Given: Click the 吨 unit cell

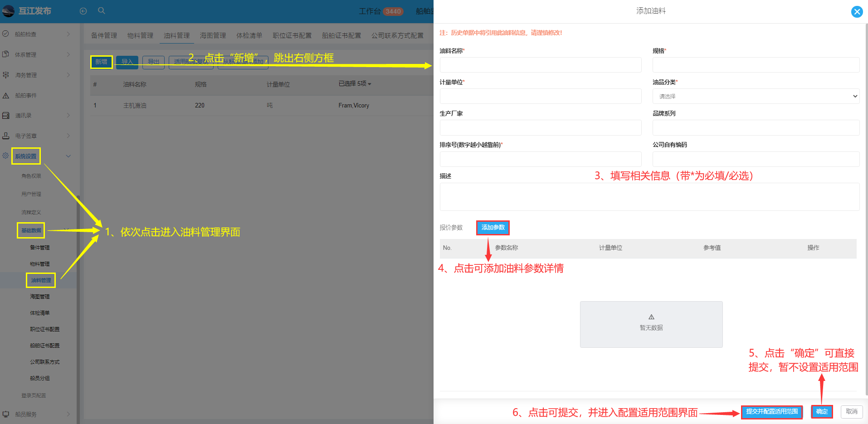Looking at the screenshot, I should click(270, 105).
